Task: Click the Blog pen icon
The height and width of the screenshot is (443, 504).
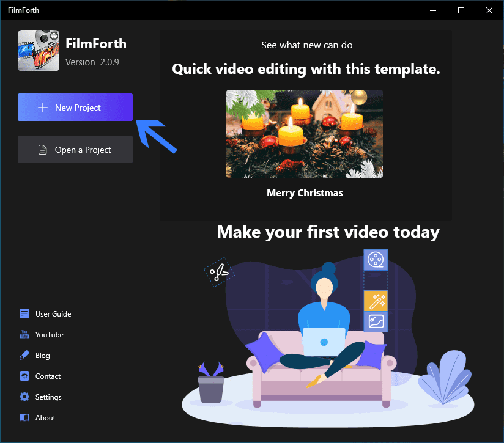Action: point(24,356)
